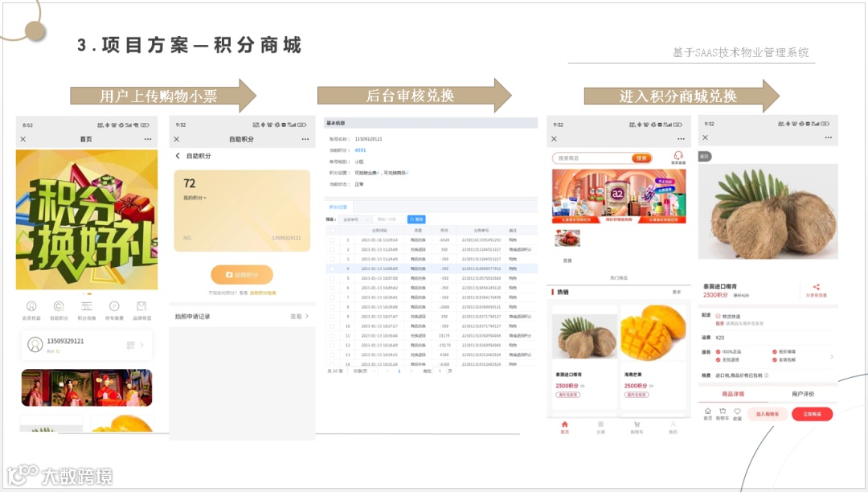The image size is (868, 492).
Task: Tap the 首页 tab in mall bottom bar
Action: pos(565,427)
